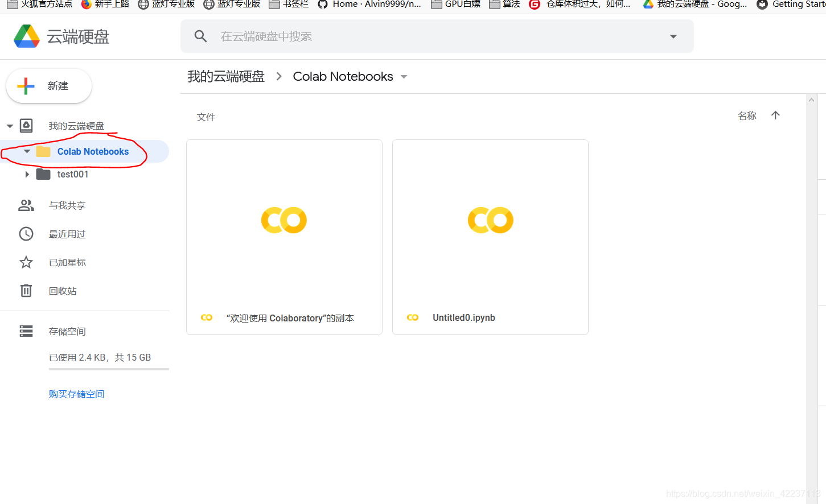Open Home · Alvin9999 GitHub bookmark
Screen dimensions: 826x504
click(x=369, y=5)
